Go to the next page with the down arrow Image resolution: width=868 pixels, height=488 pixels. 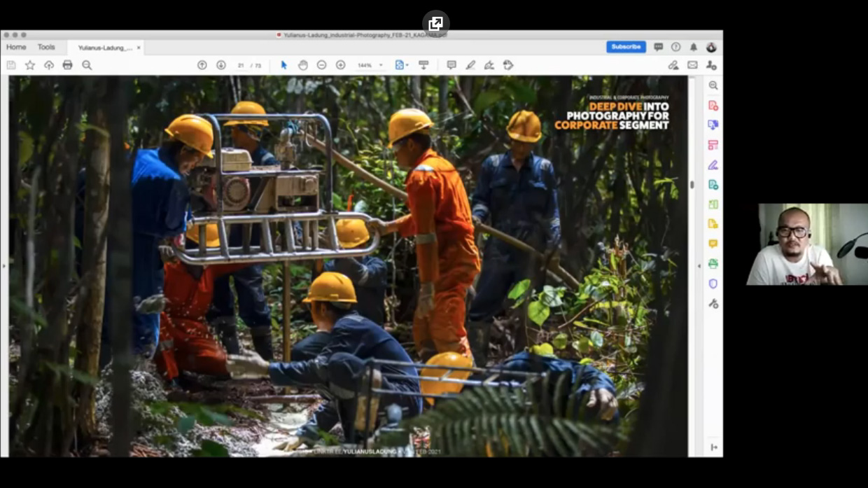pos(221,65)
